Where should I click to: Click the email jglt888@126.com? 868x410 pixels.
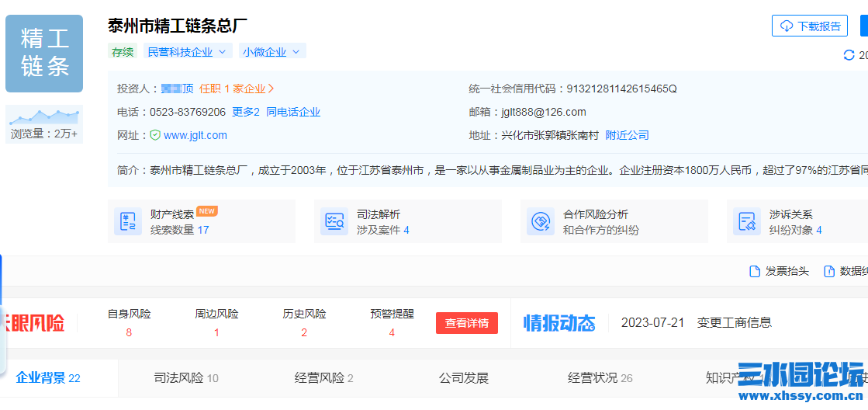544,112
